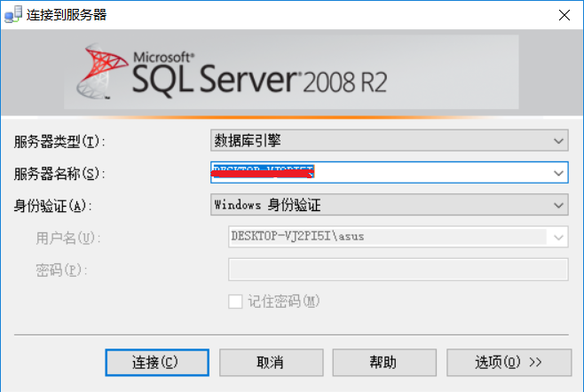The height and width of the screenshot is (392, 584).
Task: Click the empty 密码 input field
Action: [398, 270]
